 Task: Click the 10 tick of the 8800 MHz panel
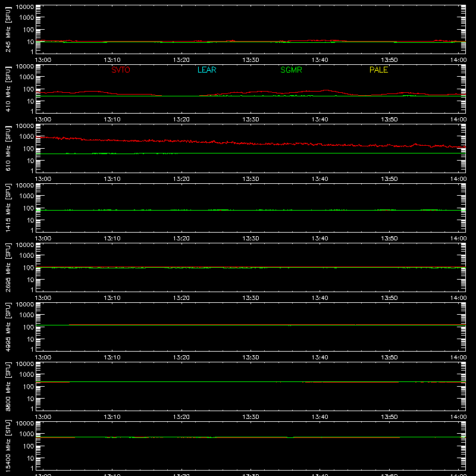[30, 399]
